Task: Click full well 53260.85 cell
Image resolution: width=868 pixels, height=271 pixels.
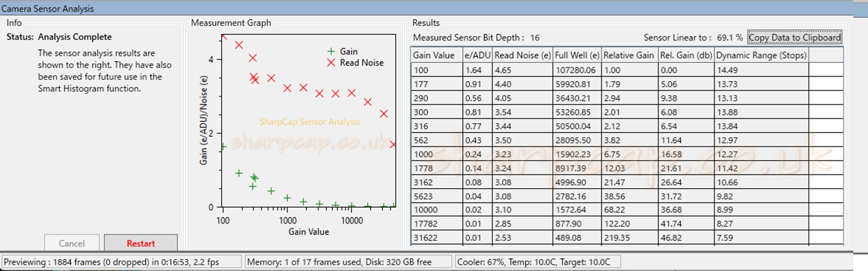Action: click(x=577, y=112)
